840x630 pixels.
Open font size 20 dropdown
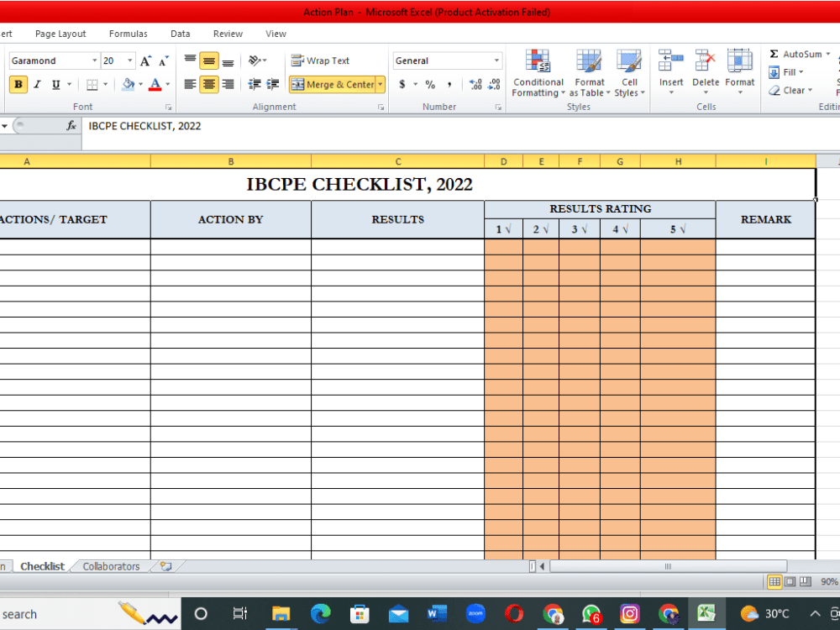[x=130, y=60]
